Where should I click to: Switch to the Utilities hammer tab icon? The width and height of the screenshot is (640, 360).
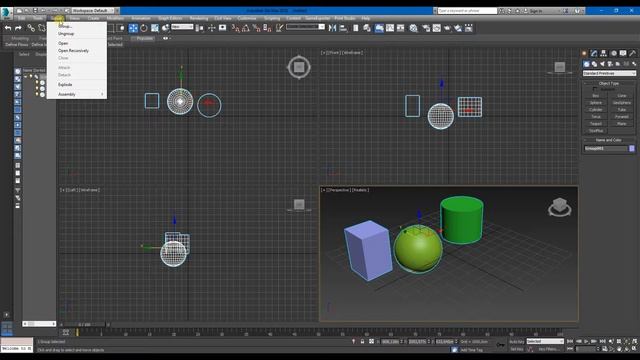[x=632, y=53]
